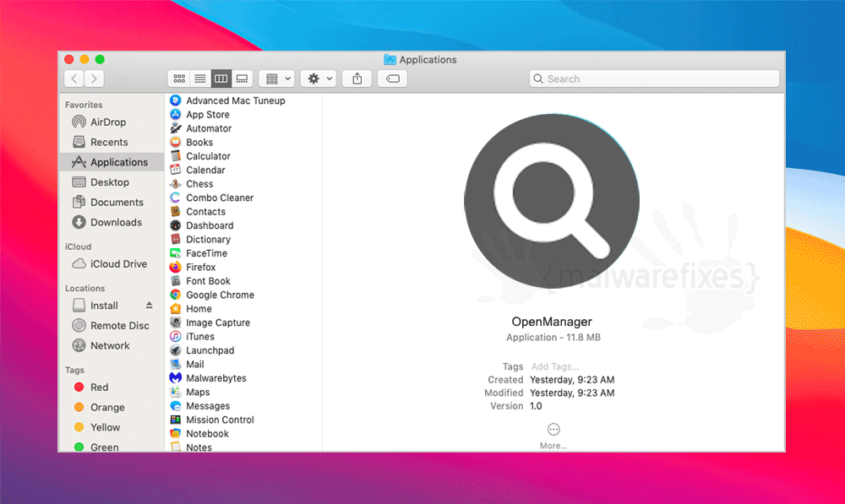Select the Mail app icon
Viewport: 845px width, 504px height.
(x=175, y=365)
